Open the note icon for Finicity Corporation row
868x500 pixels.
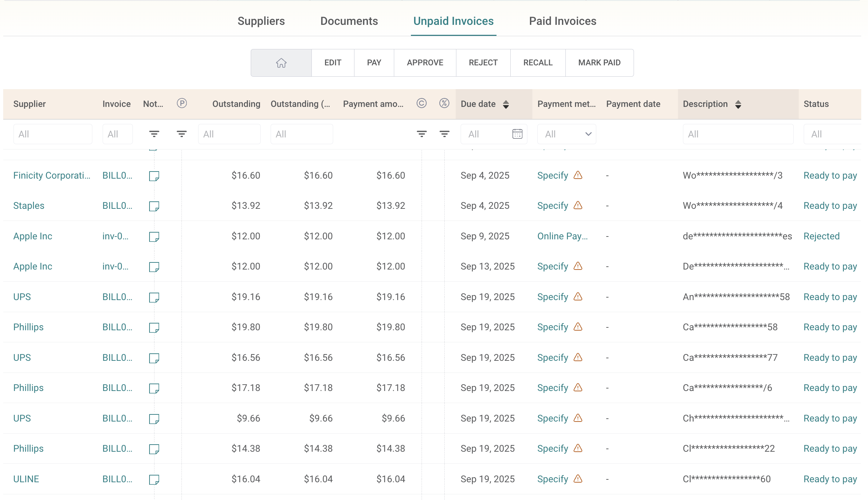(x=154, y=176)
